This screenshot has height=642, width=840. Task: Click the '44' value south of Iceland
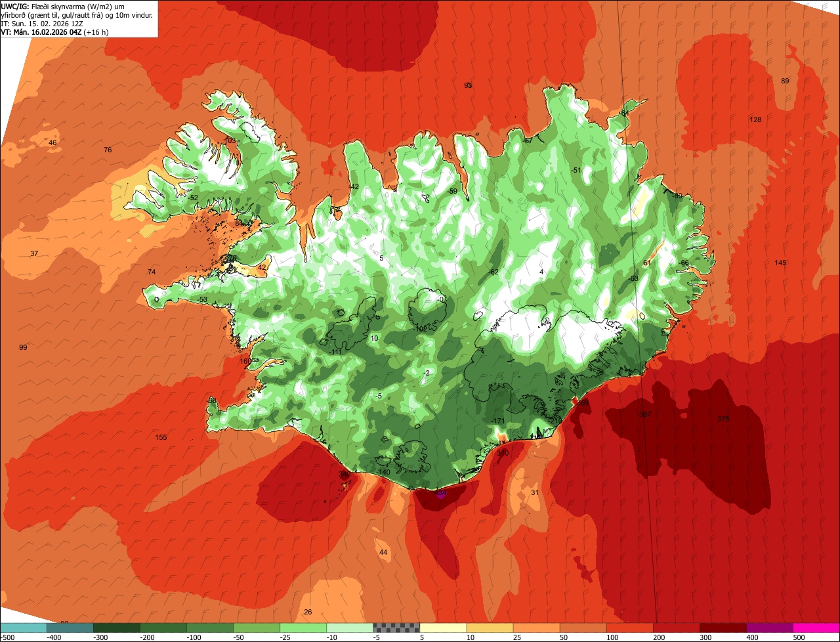coord(383,552)
